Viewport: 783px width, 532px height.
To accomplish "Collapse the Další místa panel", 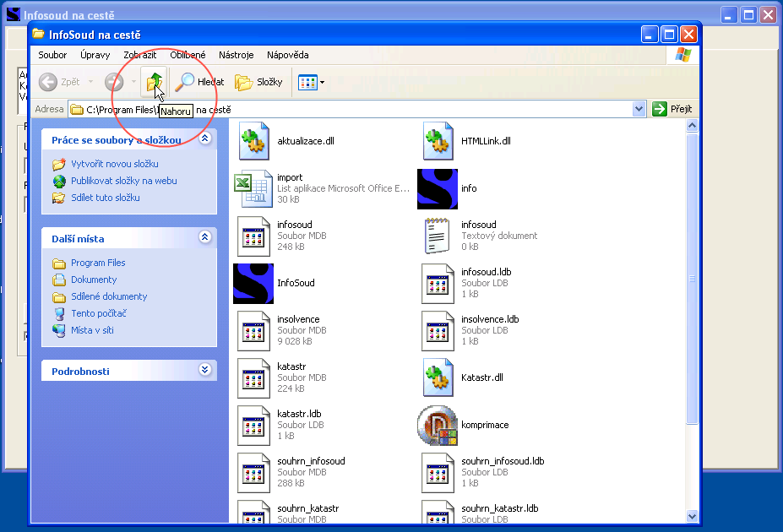I will pyautogui.click(x=204, y=237).
